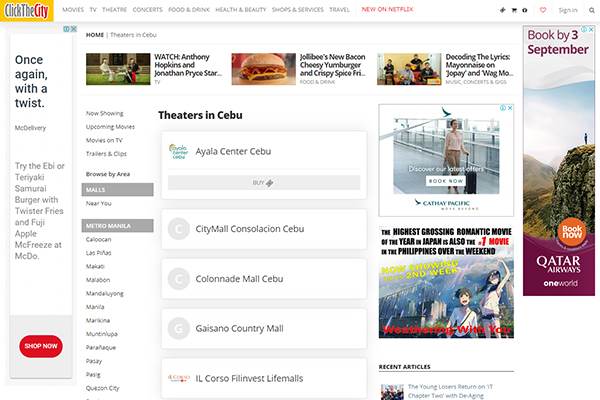Screen dimensions: 600x400
Task: Choose Pasig area
Action: coord(93,375)
